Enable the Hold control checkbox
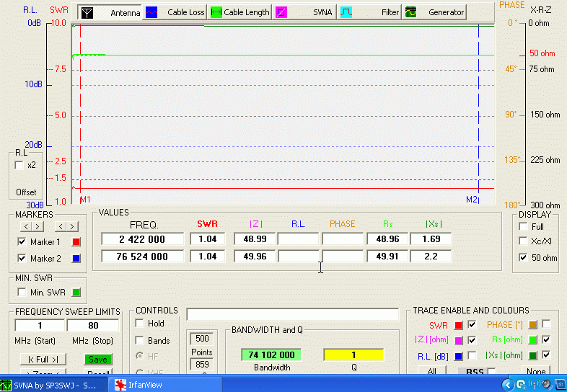 click(140, 324)
